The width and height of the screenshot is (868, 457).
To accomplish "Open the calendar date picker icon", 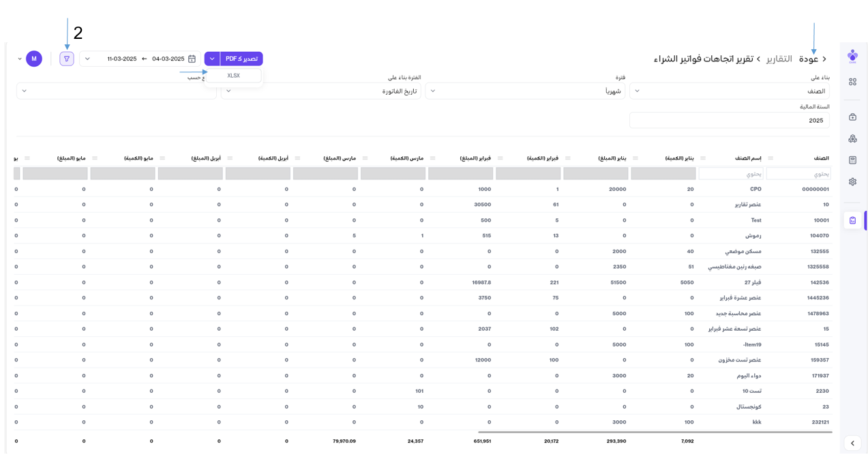I will [x=192, y=59].
